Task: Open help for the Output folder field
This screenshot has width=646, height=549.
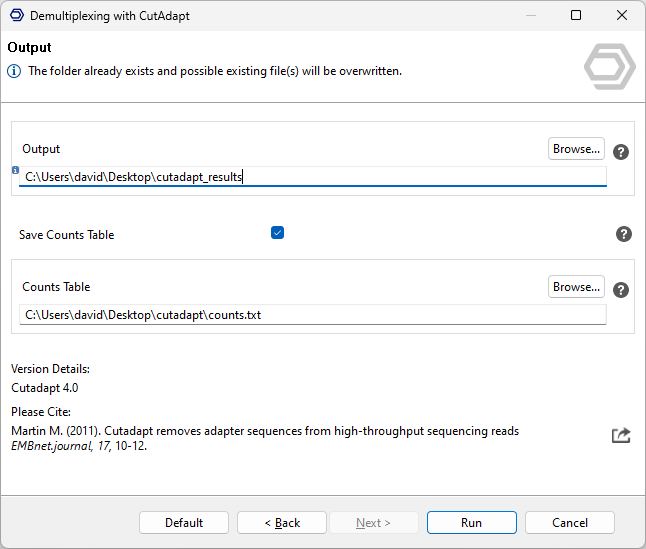Action: coord(621,152)
